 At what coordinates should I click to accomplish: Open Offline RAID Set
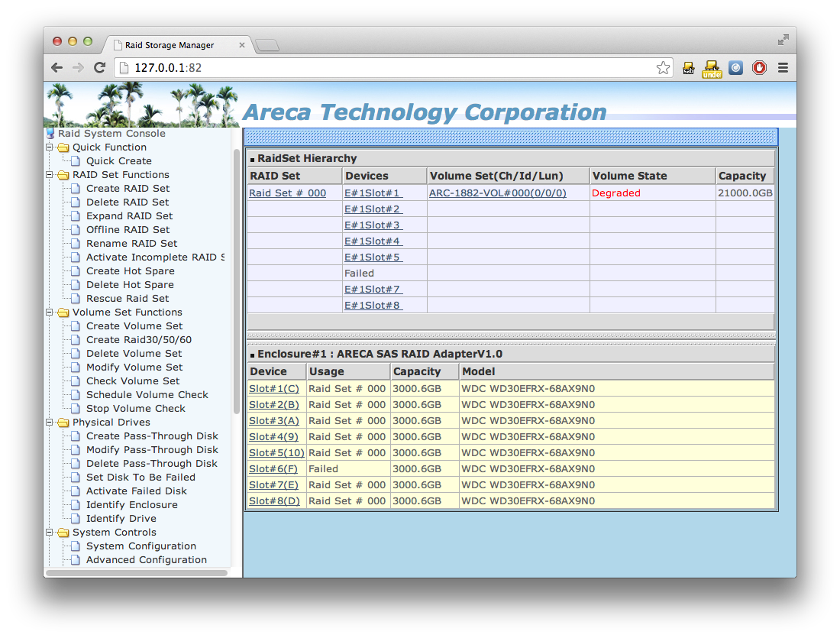(128, 229)
